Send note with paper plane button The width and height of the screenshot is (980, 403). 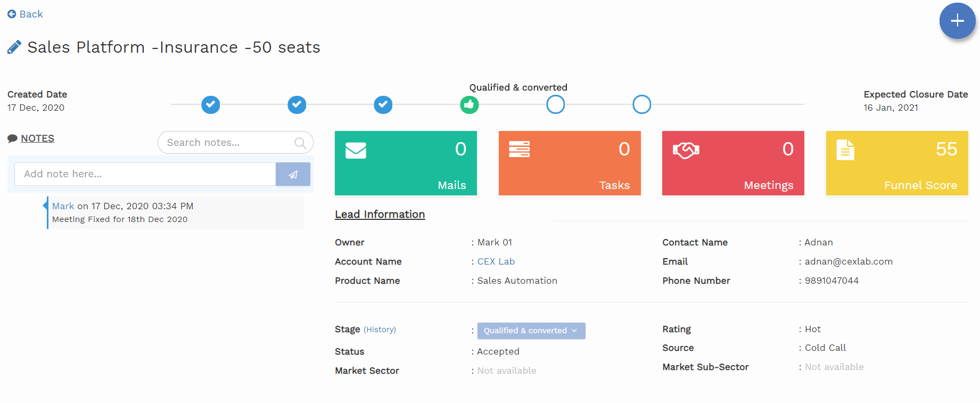pos(293,174)
